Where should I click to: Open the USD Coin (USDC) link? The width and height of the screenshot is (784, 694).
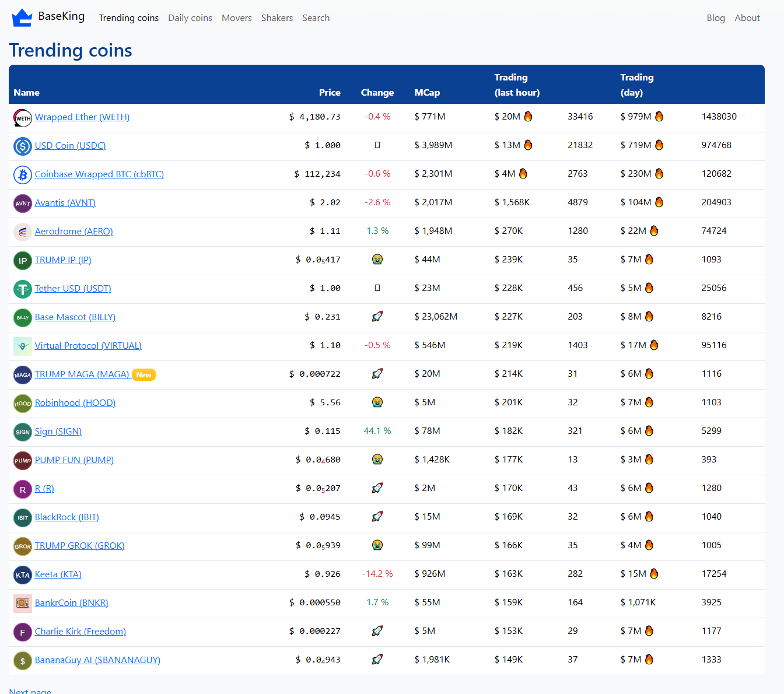pos(70,146)
